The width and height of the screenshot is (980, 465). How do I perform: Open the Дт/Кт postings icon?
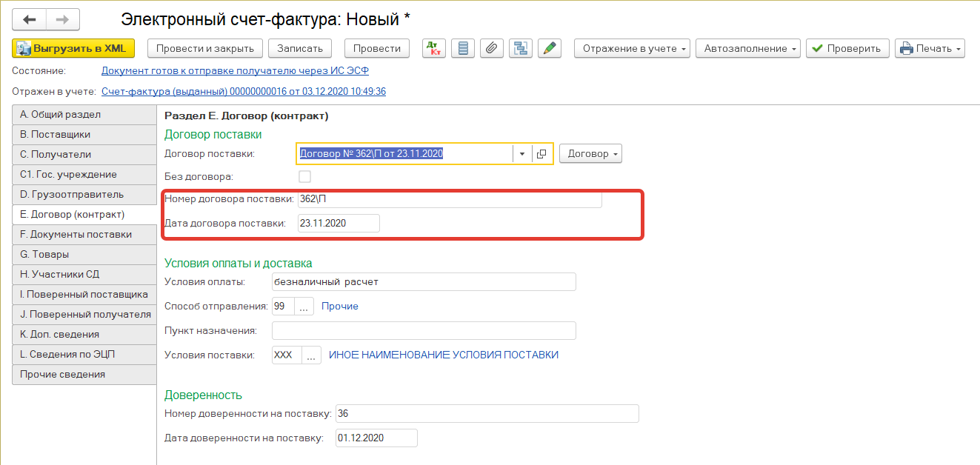[433, 48]
